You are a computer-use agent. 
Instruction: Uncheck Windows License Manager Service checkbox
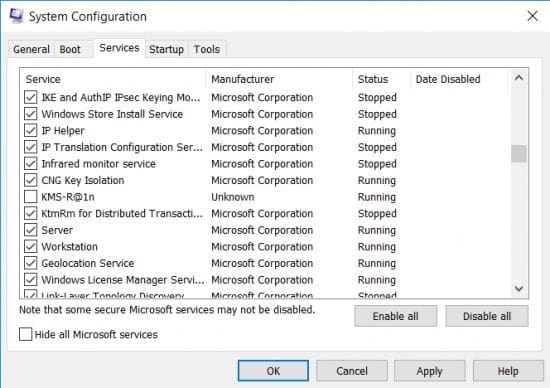[x=31, y=280]
